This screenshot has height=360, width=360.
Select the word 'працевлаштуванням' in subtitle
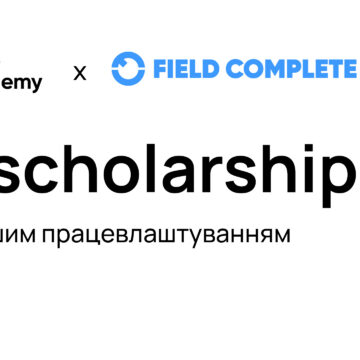click(166, 236)
